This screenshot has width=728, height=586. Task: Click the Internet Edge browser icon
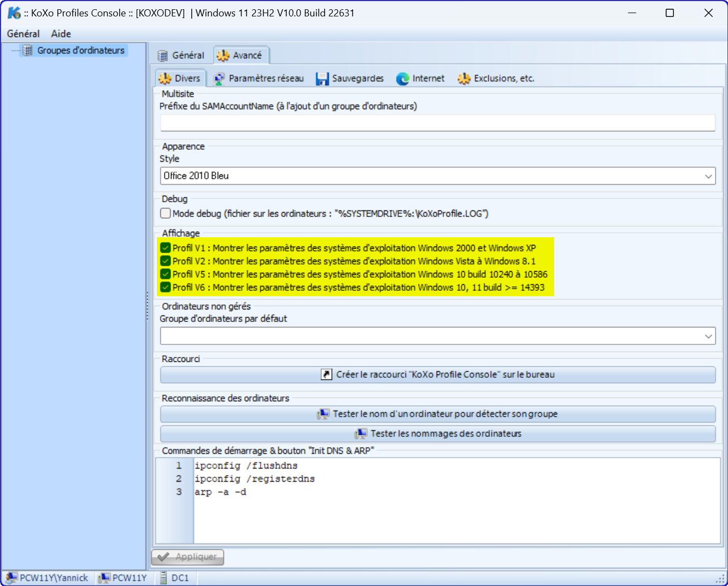[403, 79]
